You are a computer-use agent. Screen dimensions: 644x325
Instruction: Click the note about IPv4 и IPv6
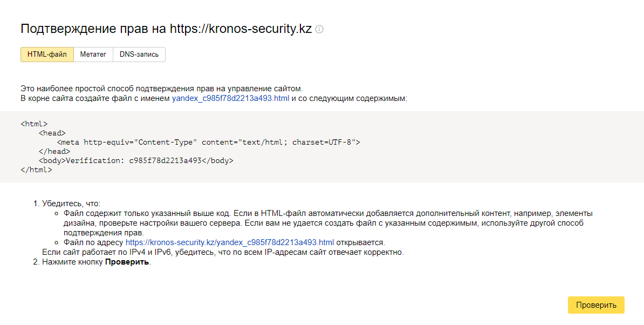tap(222, 252)
